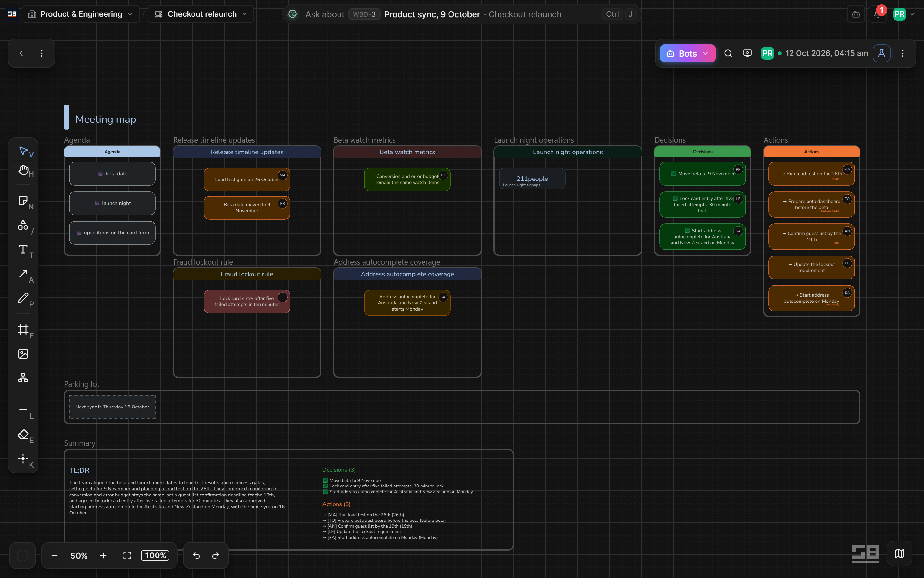Toggle checkbox on Start address autocomplete decision card
This screenshot has height=578, width=924.
pyautogui.click(x=687, y=231)
